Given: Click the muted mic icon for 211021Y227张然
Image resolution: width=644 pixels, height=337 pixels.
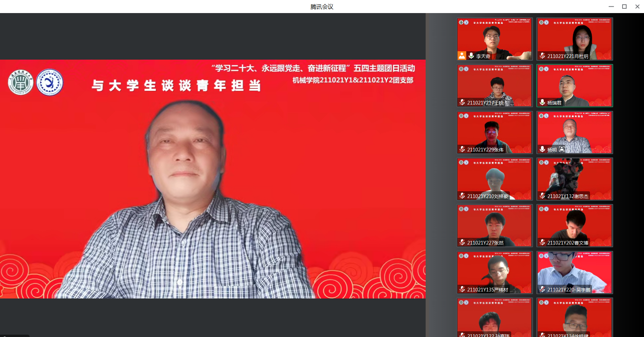Looking at the screenshot, I should tap(462, 243).
